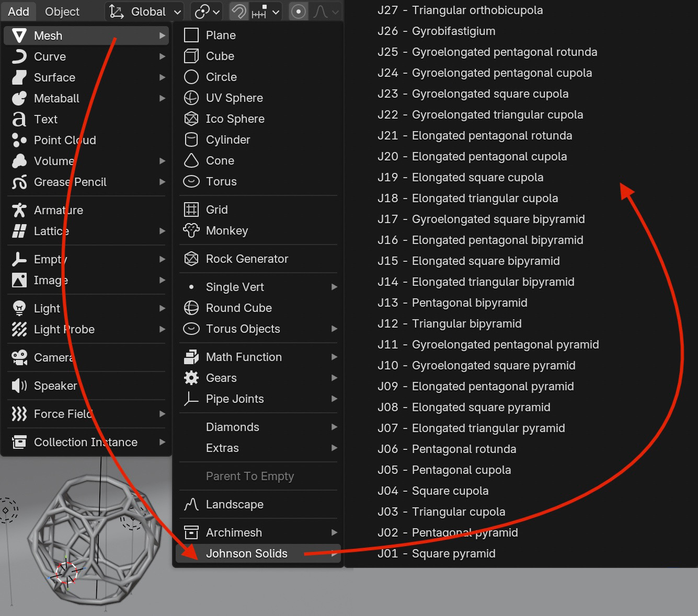Open the Add menu in the header
The image size is (698, 616).
point(18,11)
